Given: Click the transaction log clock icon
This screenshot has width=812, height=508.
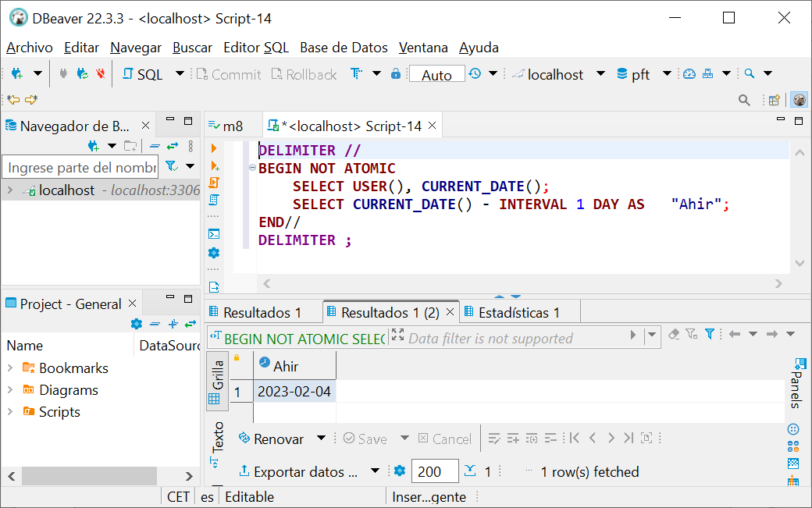Looking at the screenshot, I should click(475, 74).
